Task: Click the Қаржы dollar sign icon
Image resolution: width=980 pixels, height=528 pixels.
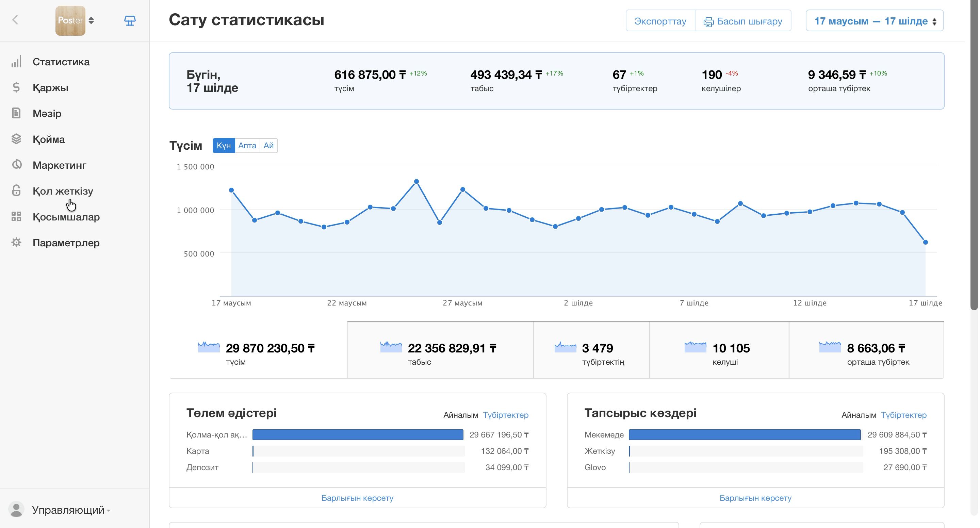Action: click(x=16, y=87)
